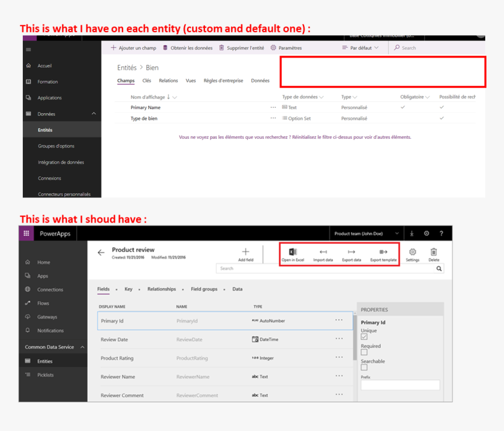504x431 pixels.
Task: Click Ajouter un champ plus button
Action: (134, 48)
